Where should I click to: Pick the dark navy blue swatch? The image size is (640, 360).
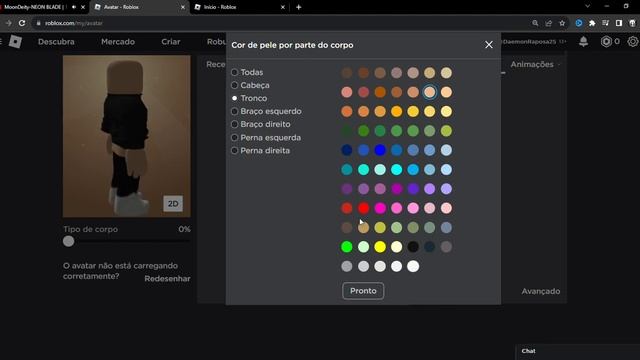[347, 150]
